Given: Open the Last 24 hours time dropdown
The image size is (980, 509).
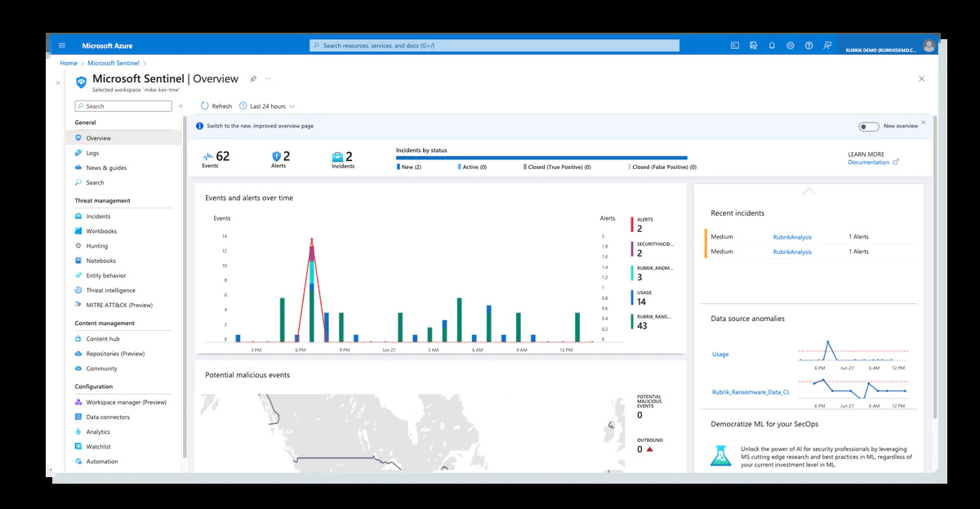Looking at the screenshot, I should pos(267,106).
